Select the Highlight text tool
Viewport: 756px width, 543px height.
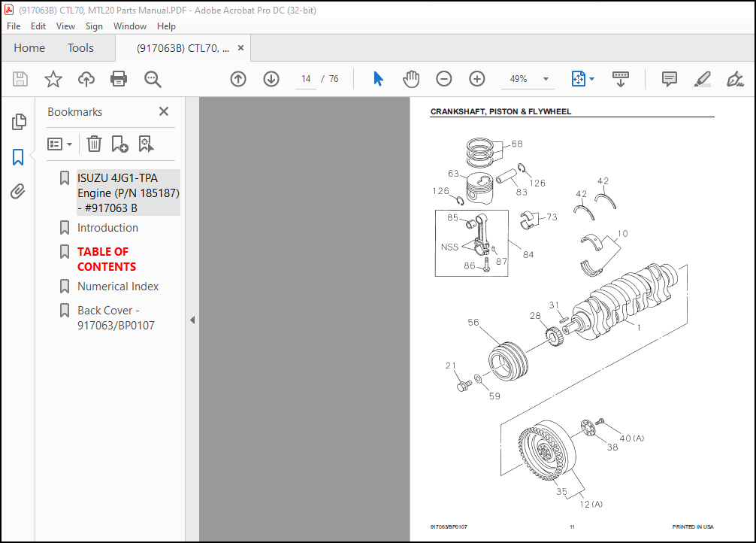(702, 79)
